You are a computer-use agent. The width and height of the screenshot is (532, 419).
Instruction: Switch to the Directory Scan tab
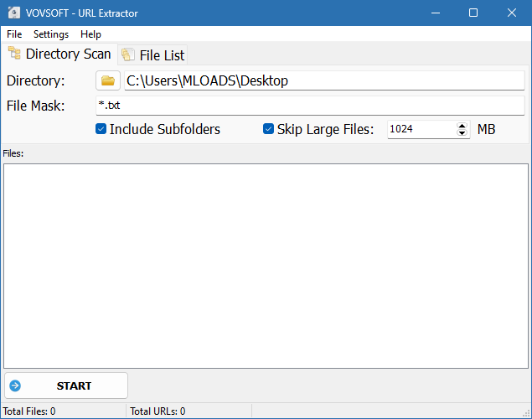(59, 54)
